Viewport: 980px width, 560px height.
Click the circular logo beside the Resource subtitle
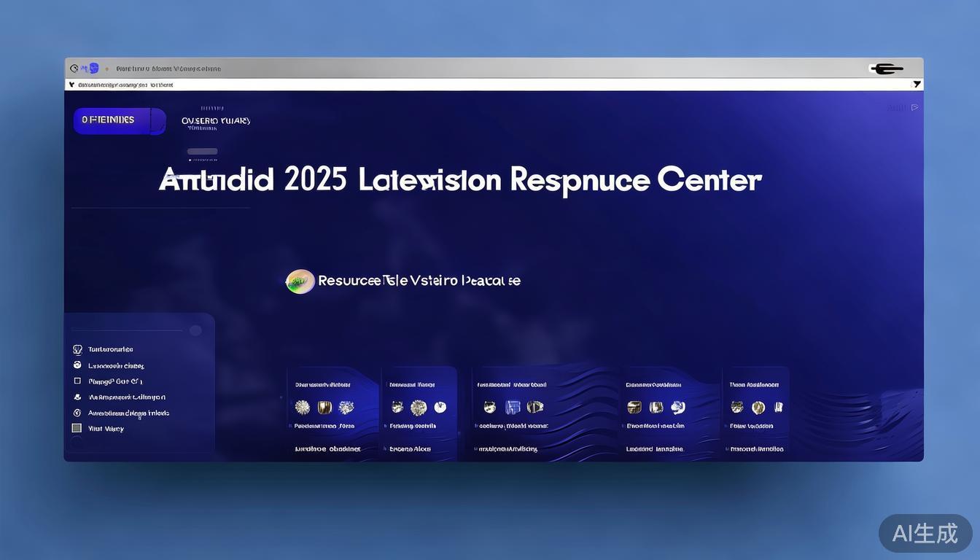[x=300, y=281]
